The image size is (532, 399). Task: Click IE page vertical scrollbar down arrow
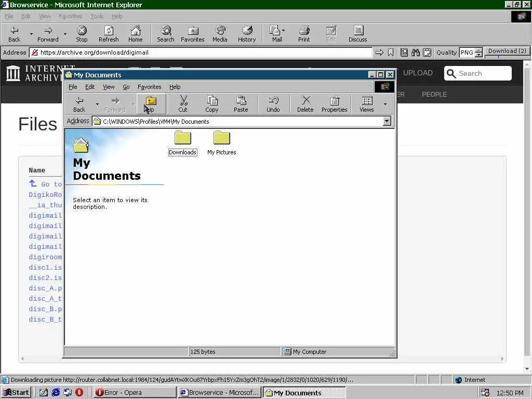pyautogui.click(x=527, y=369)
